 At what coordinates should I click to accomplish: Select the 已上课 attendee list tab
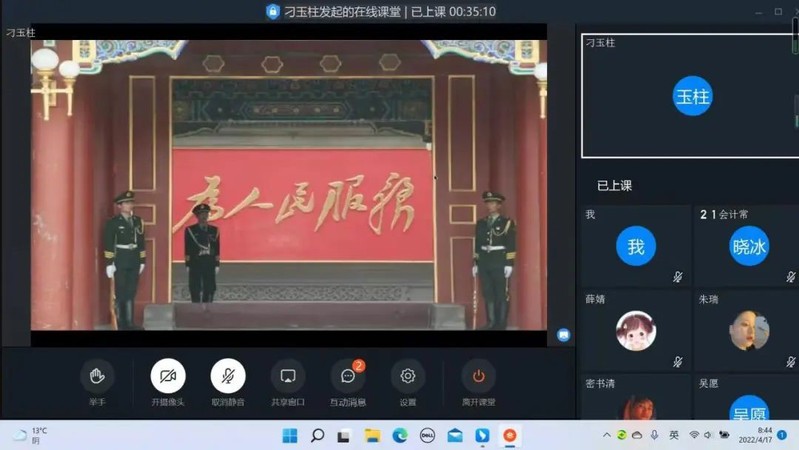pos(614,186)
